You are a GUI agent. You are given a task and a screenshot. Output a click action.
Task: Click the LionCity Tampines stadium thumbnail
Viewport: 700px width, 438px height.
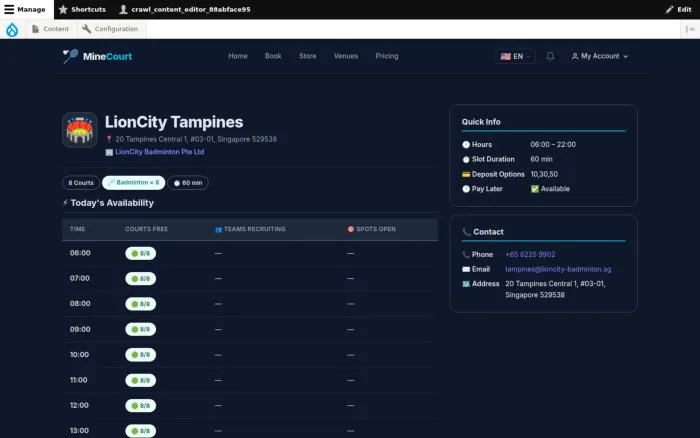click(79, 130)
